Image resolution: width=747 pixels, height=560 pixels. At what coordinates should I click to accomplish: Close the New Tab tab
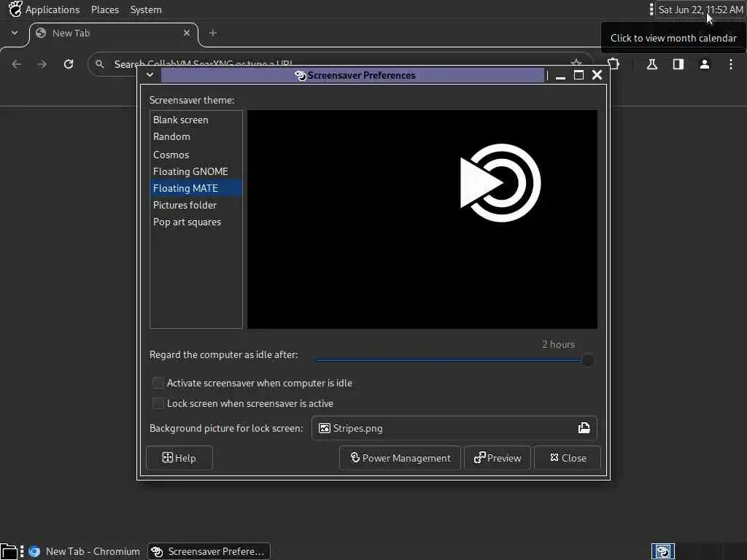(187, 33)
